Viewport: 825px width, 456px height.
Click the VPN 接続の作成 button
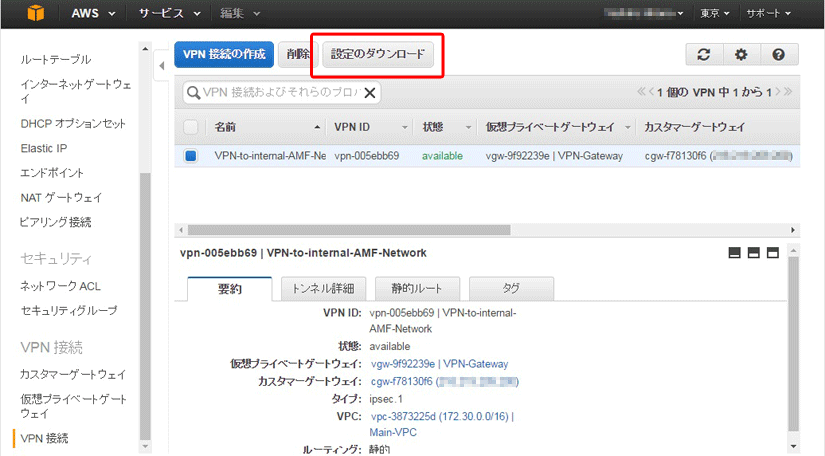click(224, 55)
